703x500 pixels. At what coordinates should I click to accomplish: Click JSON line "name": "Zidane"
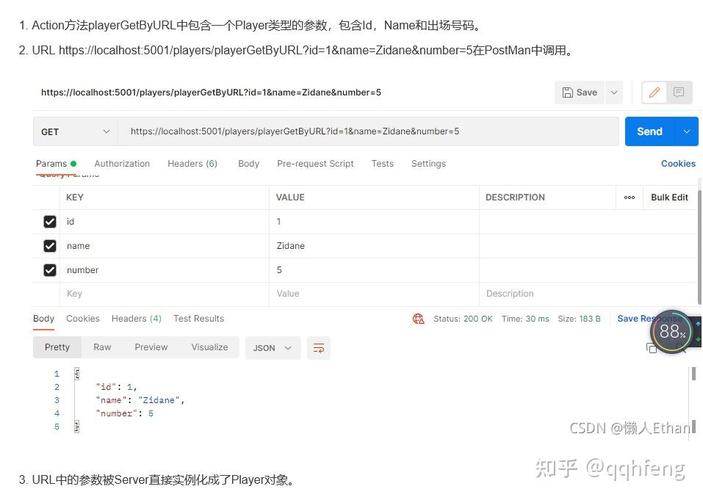(140, 400)
